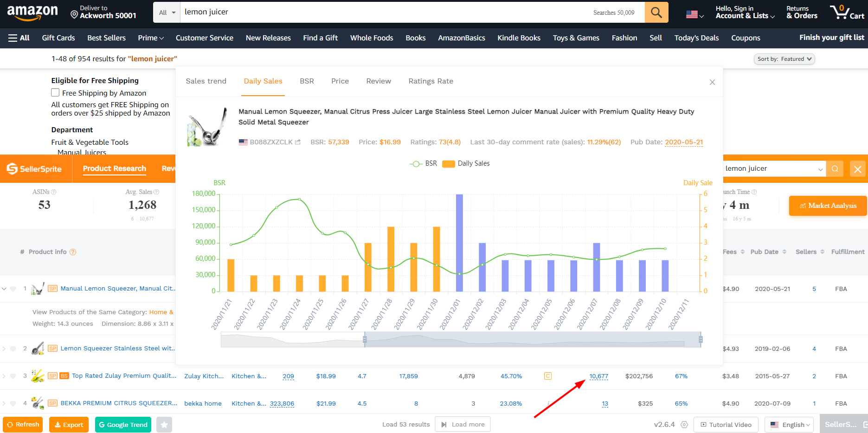Check Free Shipping by Amazon checkbox
This screenshot has height=433, width=868.
[x=55, y=93]
